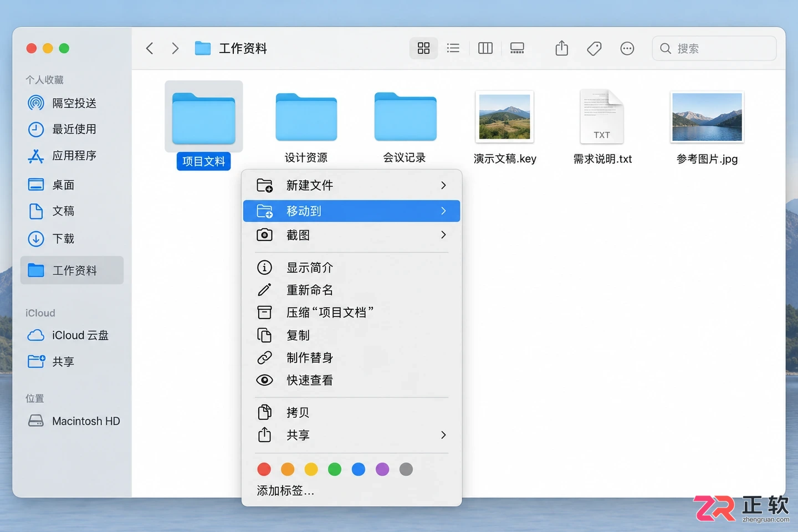Click 添加标签… at the menu bottom

[285, 490]
